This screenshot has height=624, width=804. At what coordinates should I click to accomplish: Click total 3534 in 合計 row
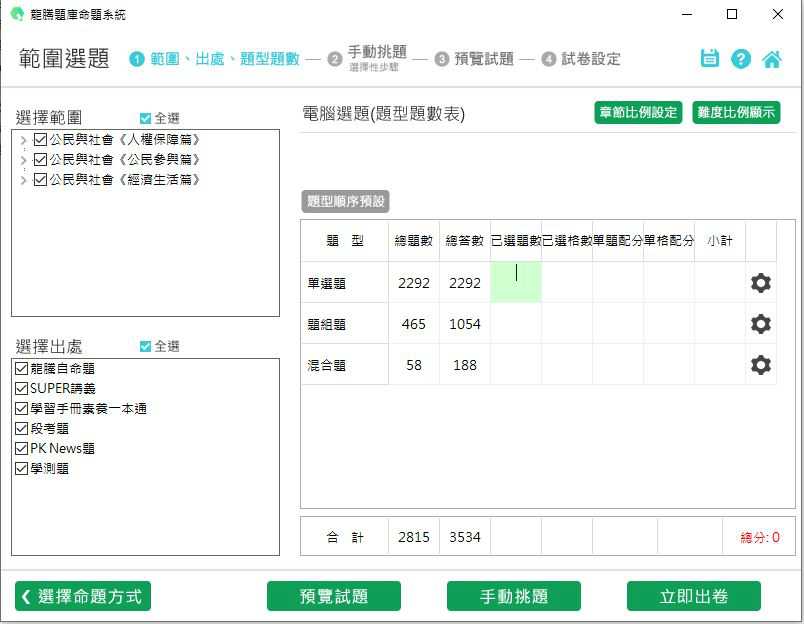(x=465, y=537)
